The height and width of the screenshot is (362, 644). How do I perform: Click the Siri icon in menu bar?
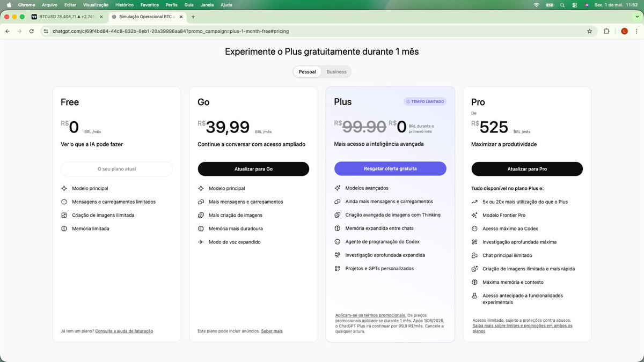click(x=587, y=5)
